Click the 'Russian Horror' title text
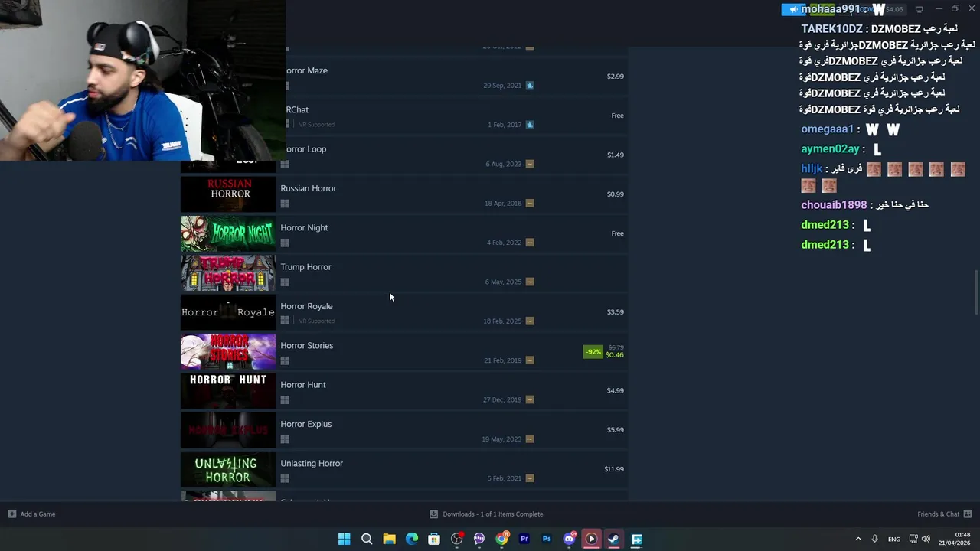The height and width of the screenshot is (551, 980). pyautogui.click(x=309, y=188)
